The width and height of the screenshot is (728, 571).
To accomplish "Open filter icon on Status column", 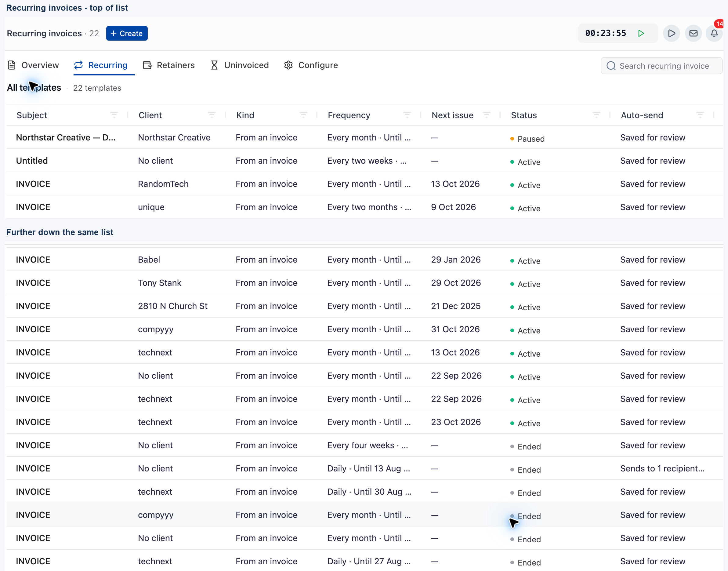I will pyautogui.click(x=596, y=115).
